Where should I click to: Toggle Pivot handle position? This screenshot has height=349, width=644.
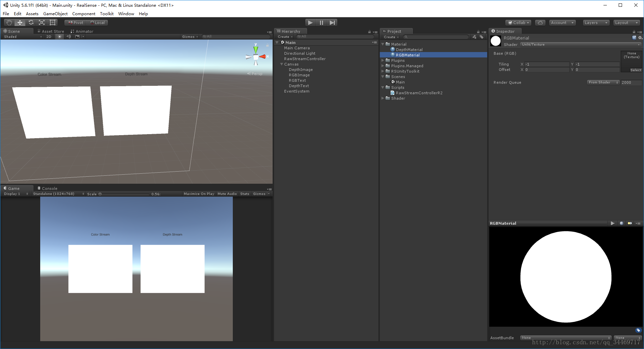click(76, 23)
